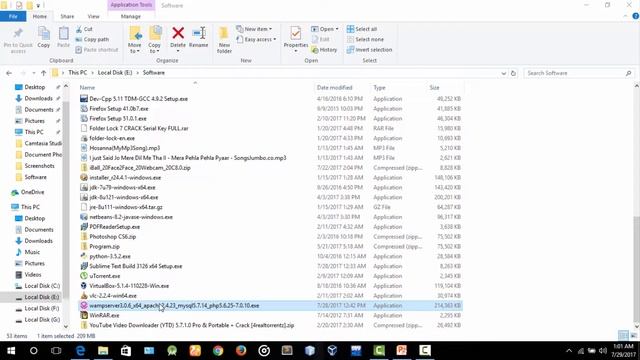Open the Microsoft Store taskbar icon
The image size is (640, 360).
[126, 351]
